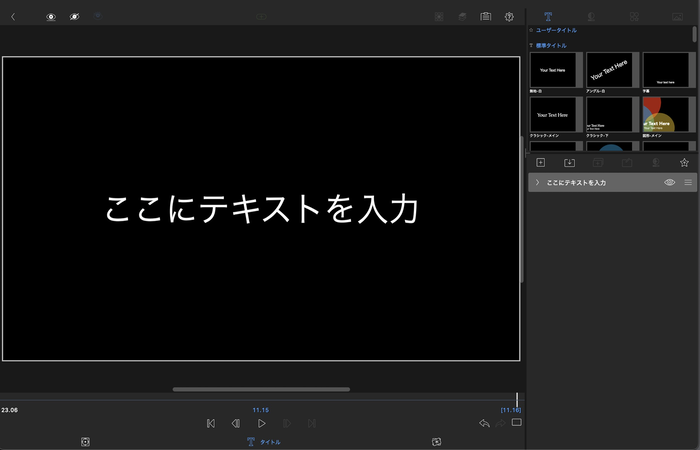Jump to the start of the clip
This screenshot has height=450, width=700.
(x=210, y=424)
